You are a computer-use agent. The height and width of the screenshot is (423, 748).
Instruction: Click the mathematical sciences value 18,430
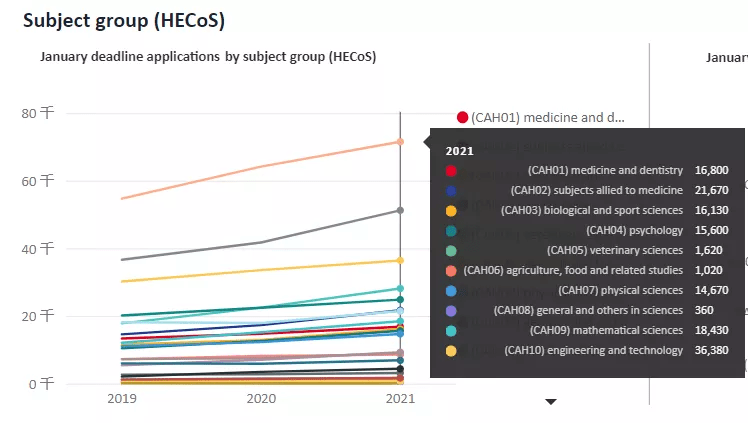point(711,330)
